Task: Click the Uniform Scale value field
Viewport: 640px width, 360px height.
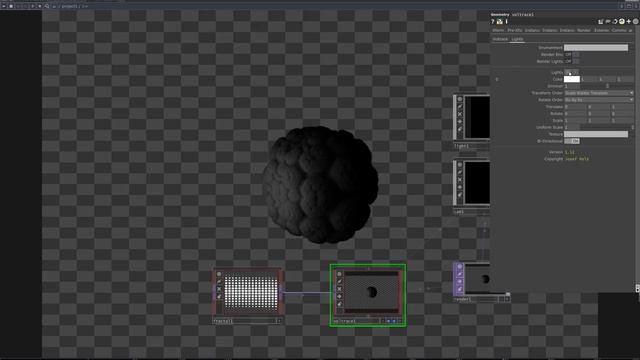Action: click(x=571, y=127)
